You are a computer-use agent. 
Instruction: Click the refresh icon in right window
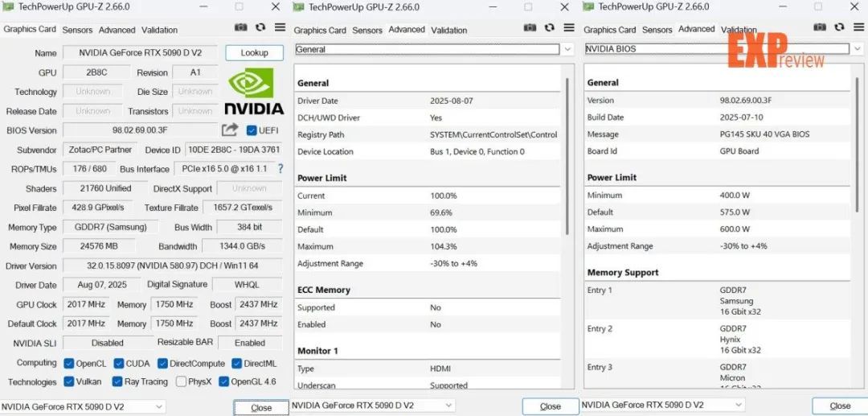pos(840,27)
